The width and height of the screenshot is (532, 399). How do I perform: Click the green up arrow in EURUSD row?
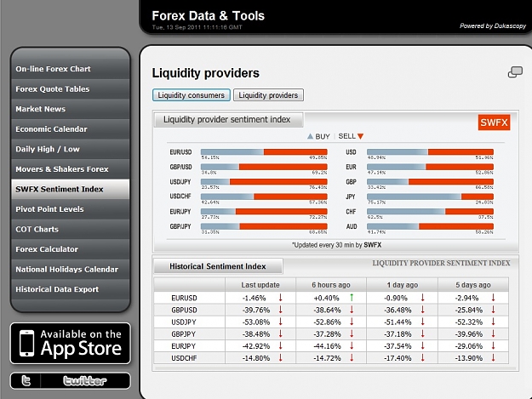coord(352,298)
